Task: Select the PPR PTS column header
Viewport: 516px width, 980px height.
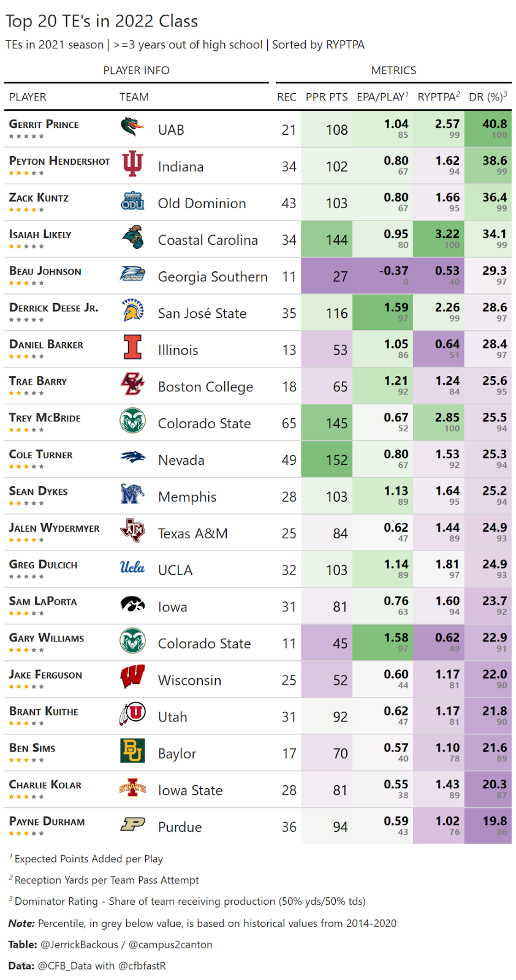Action: [327, 97]
